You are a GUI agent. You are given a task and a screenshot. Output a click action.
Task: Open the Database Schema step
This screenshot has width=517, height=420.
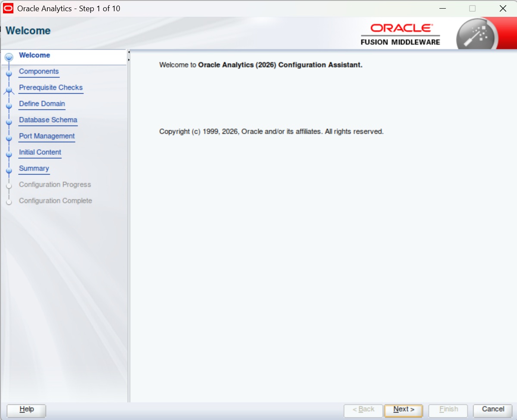click(48, 120)
